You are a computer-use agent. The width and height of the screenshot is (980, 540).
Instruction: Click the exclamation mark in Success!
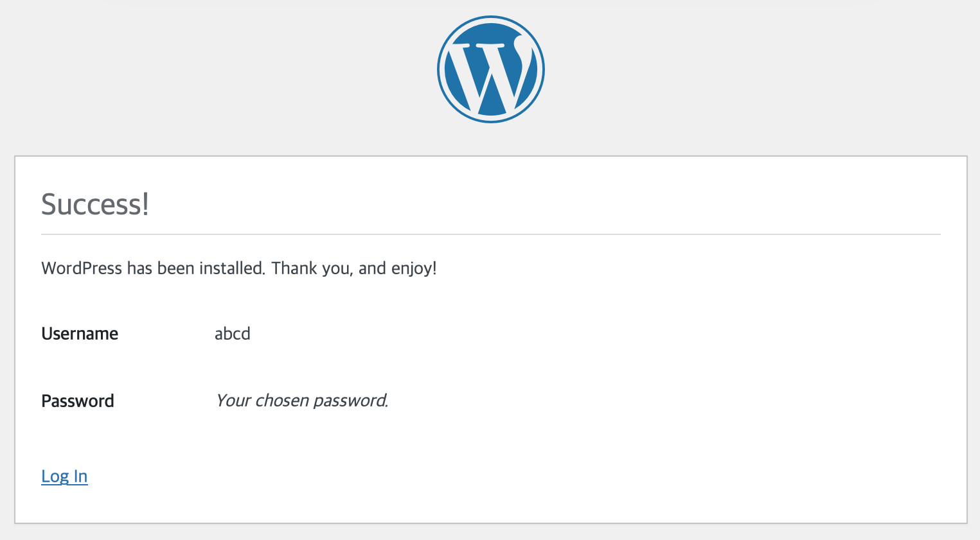click(x=145, y=205)
